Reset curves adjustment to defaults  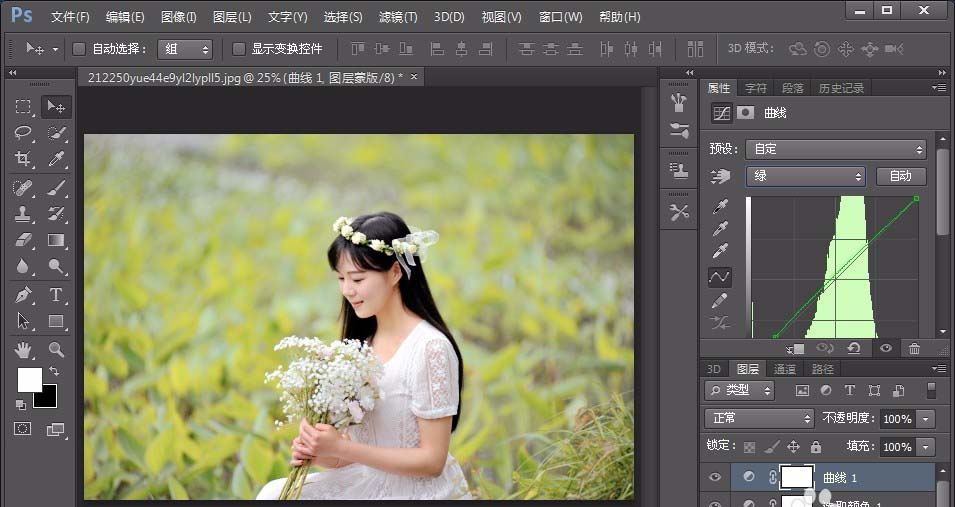click(854, 349)
